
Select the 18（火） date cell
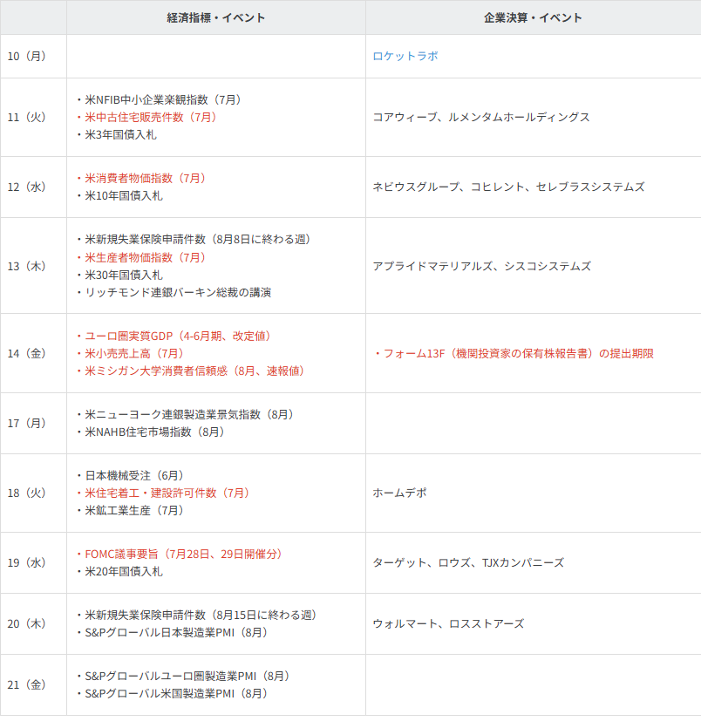point(33,493)
